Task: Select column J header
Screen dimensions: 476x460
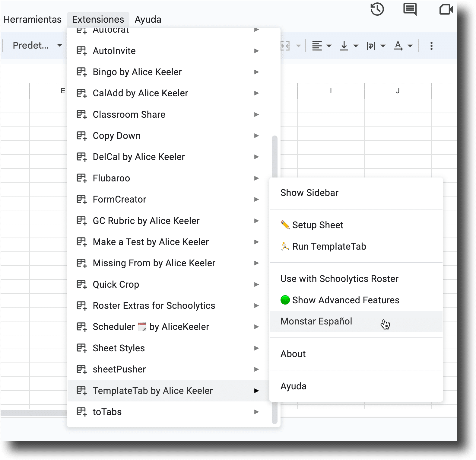Action: tap(398, 91)
